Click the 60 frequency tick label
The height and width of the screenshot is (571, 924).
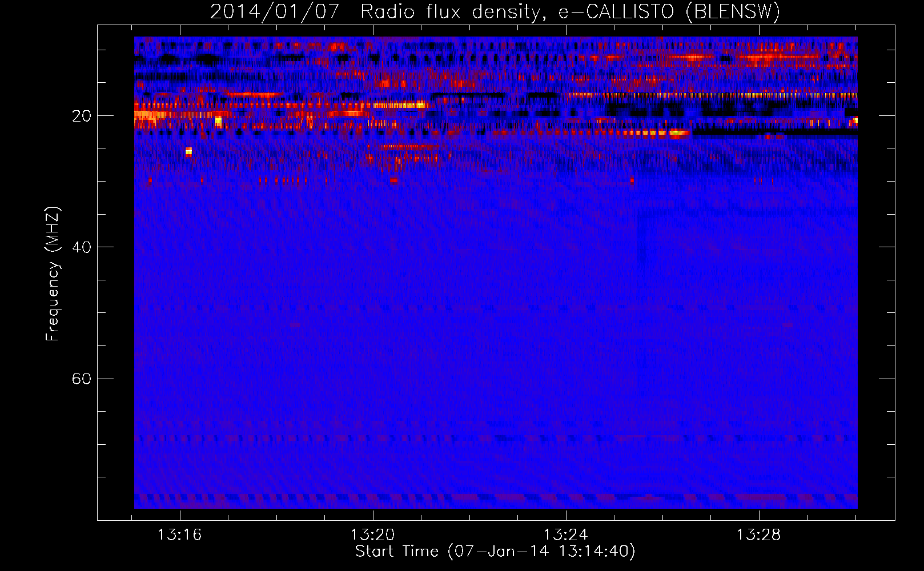(x=81, y=379)
